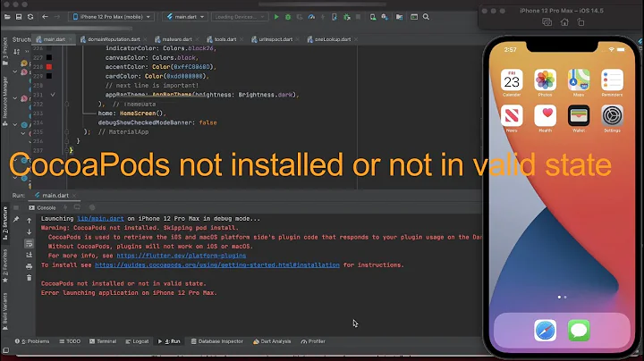The height and width of the screenshot is (361, 644).
Task: Click the attach debugger to Android process icon
Action: [x=347, y=17]
